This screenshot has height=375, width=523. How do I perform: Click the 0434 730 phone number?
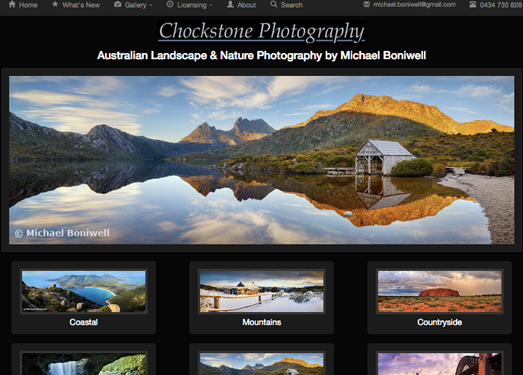click(x=501, y=5)
